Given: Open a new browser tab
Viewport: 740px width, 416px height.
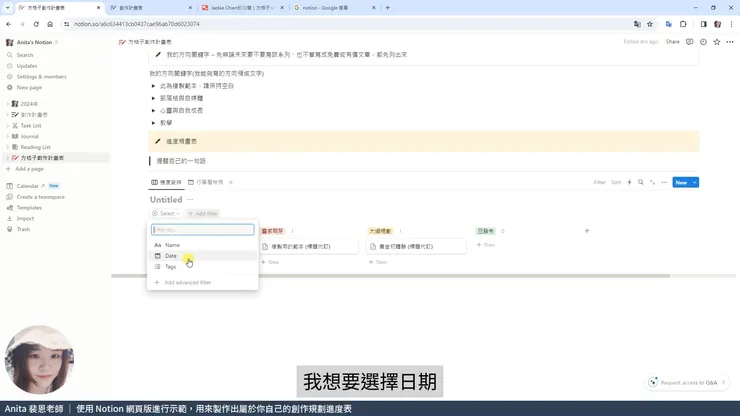Looking at the screenshot, I should click(387, 8).
